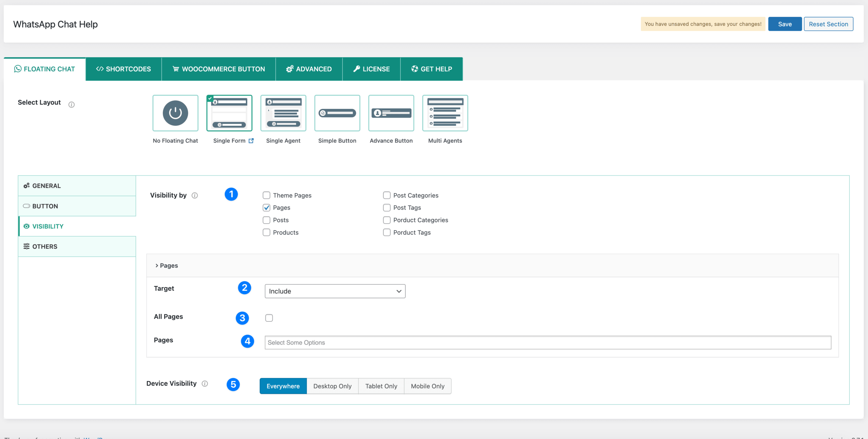
Task: Open the BUTTON settings section
Action: coord(77,206)
